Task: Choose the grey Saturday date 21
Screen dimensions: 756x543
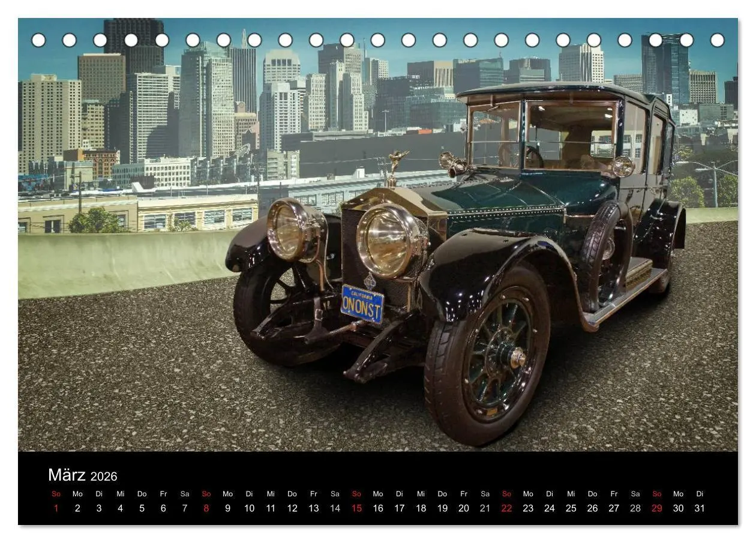Action: pos(485,508)
